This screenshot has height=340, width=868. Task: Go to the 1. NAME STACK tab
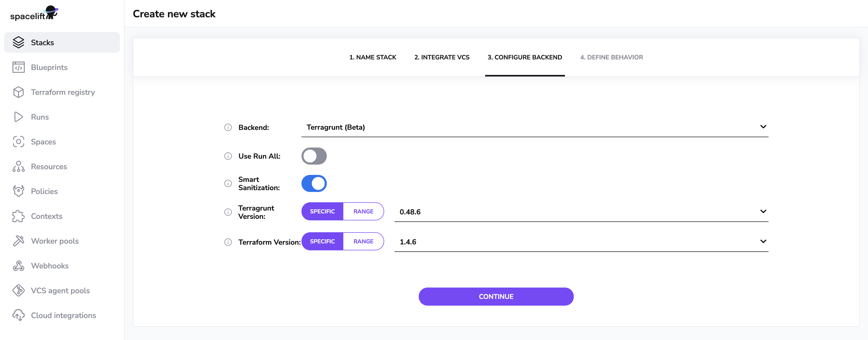pos(372,57)
